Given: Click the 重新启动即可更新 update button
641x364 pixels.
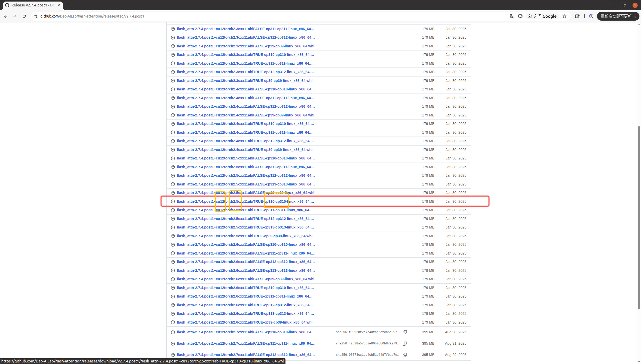Looking at the screenshot, I should point(616,16).
